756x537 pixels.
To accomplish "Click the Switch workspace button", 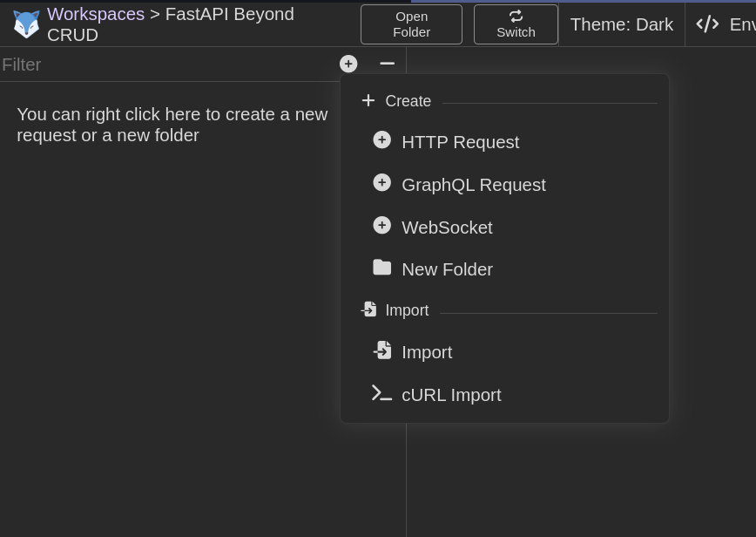I will [516, 24].
